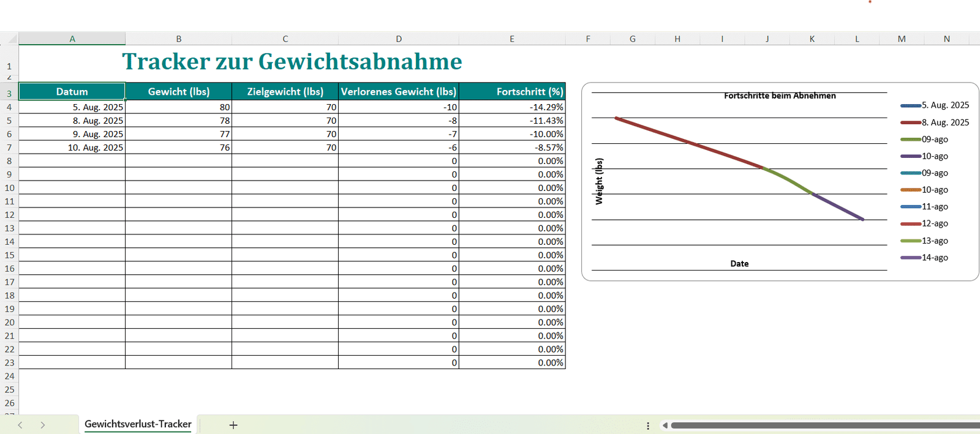
Task: Select the cell with 9. Aug. 2025 date
Action: [72, 134]
